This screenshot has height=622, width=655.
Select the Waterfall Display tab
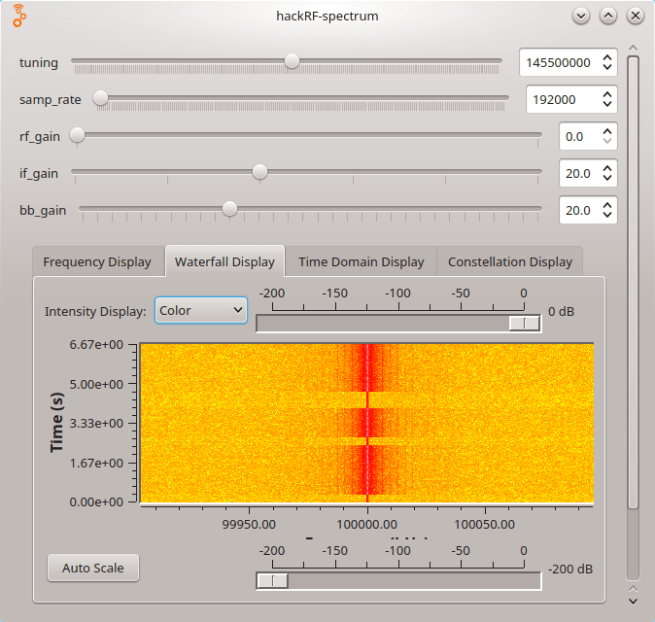224,262
